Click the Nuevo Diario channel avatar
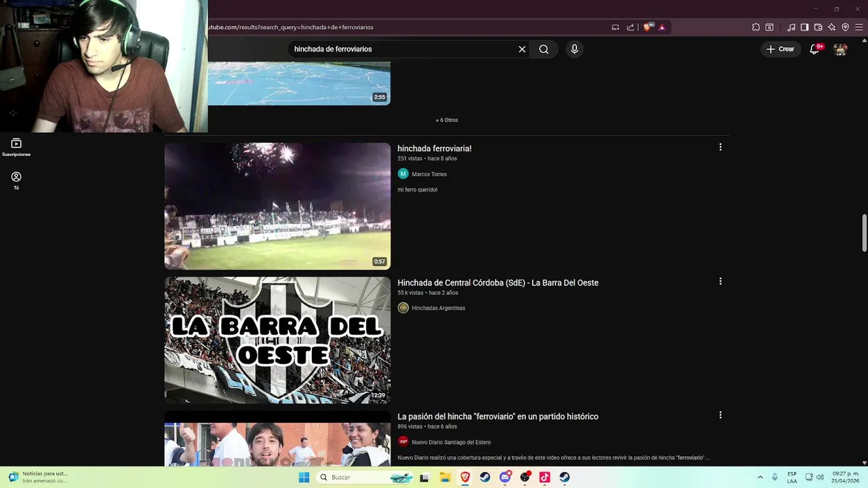868x488 pixels. point(403,441)
